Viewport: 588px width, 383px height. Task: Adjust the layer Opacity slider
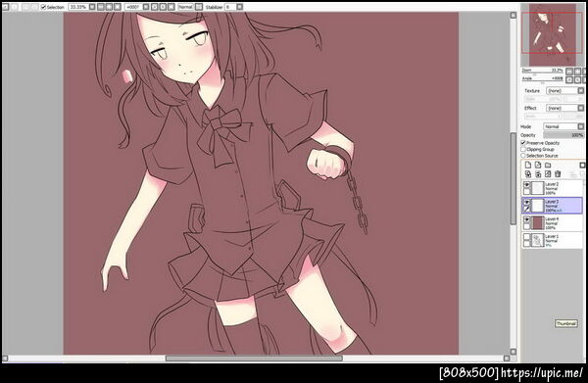click(563, 135)
